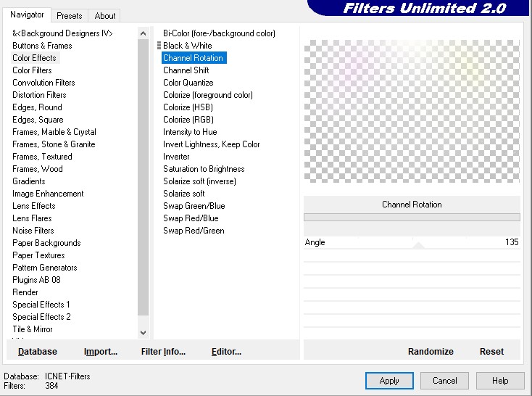Image resolution: width=532 pixels, height=396 pixels.
Task: Choose the Intensity to Hue filter
Action: 190,132
